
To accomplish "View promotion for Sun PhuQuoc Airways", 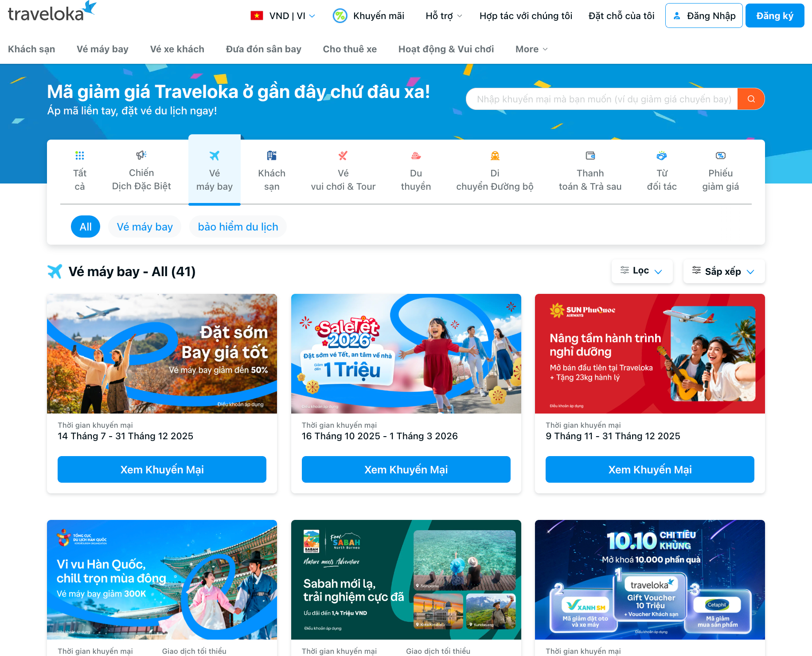I will point(650,469).
